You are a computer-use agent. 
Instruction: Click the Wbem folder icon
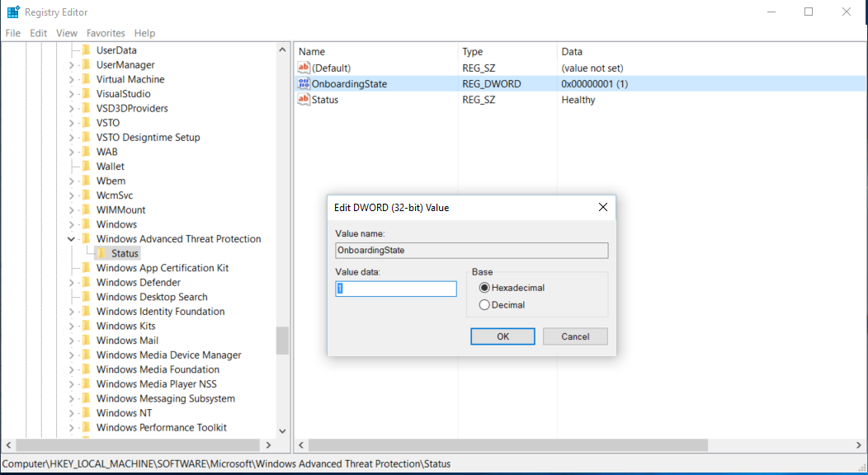(87, 181)
